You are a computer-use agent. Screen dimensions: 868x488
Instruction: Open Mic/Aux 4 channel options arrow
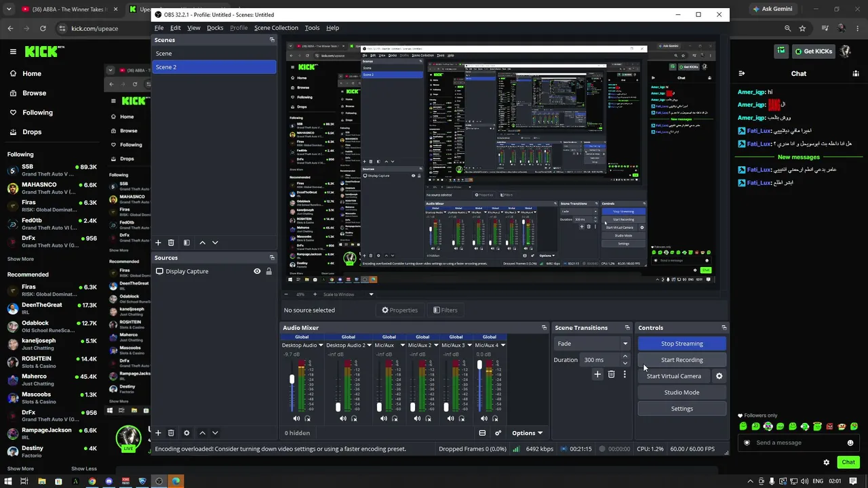point(502,345)
